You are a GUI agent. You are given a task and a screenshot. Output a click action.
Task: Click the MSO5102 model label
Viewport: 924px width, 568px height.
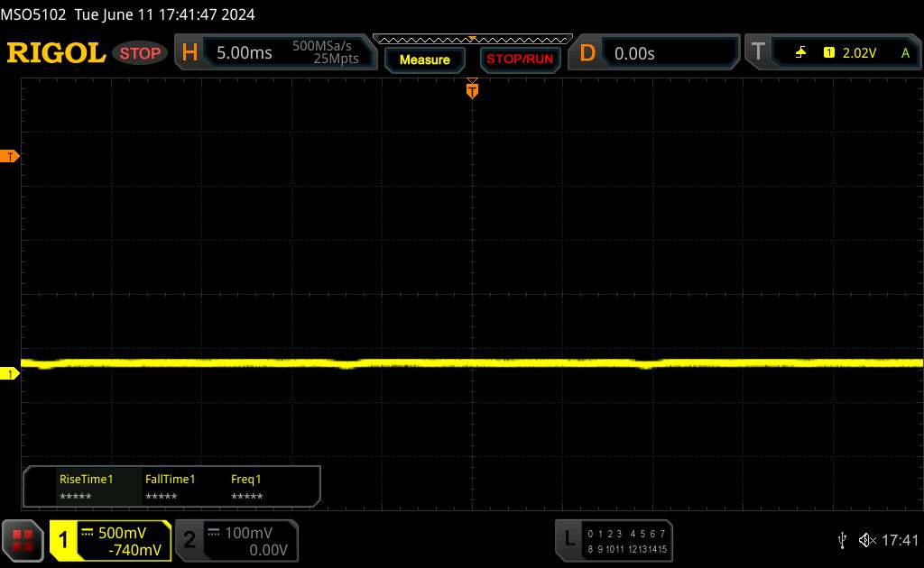click(33, 14)
